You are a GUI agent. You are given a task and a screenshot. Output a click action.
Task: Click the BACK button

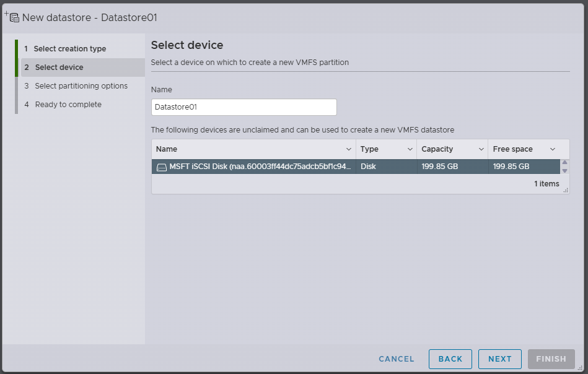(450, 359)
